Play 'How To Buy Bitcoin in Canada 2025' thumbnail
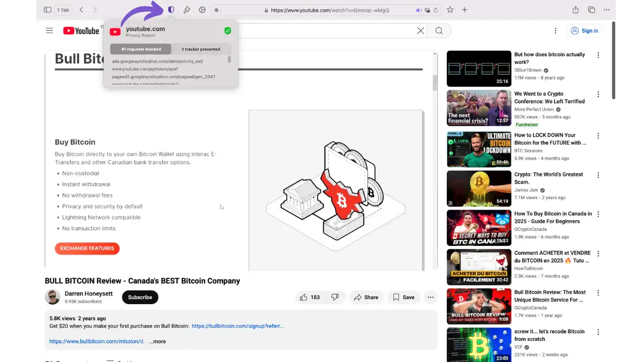Screen dimensions: 644x362 click(478, 227)
